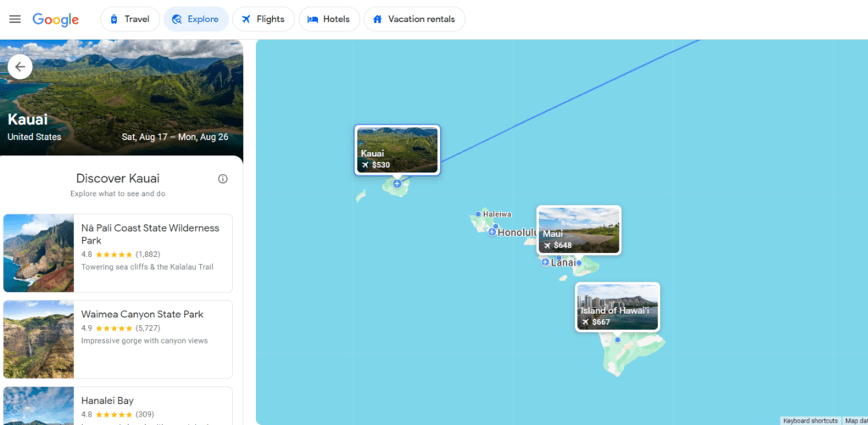Viewport: 868px width, 425px height.
Task: Click the Google logo
Action: pyautogui.click(x=55, y=20)
